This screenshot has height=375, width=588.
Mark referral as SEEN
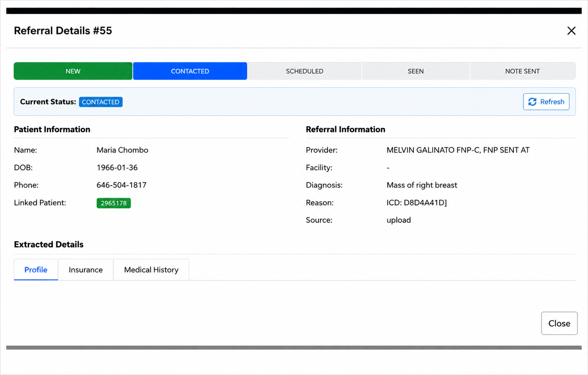tap(416, 71)
